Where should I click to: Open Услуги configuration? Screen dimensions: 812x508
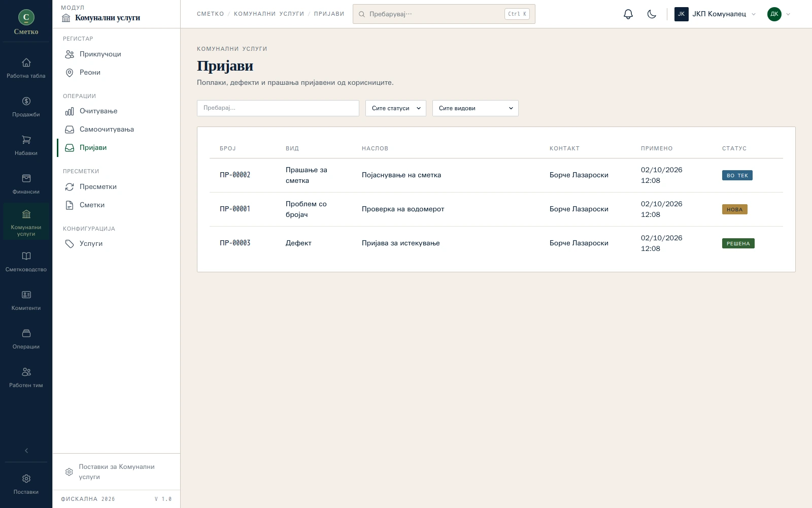pos(116,244)
